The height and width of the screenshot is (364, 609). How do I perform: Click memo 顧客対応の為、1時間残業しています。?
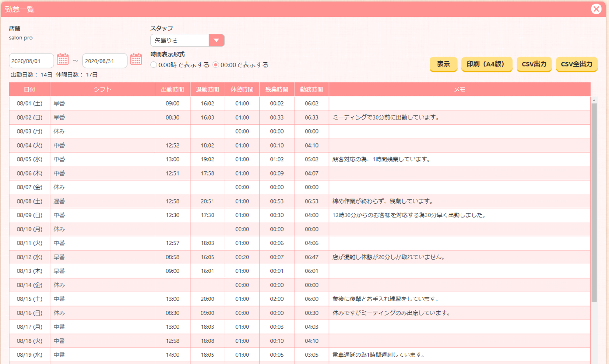click(382, 159)
